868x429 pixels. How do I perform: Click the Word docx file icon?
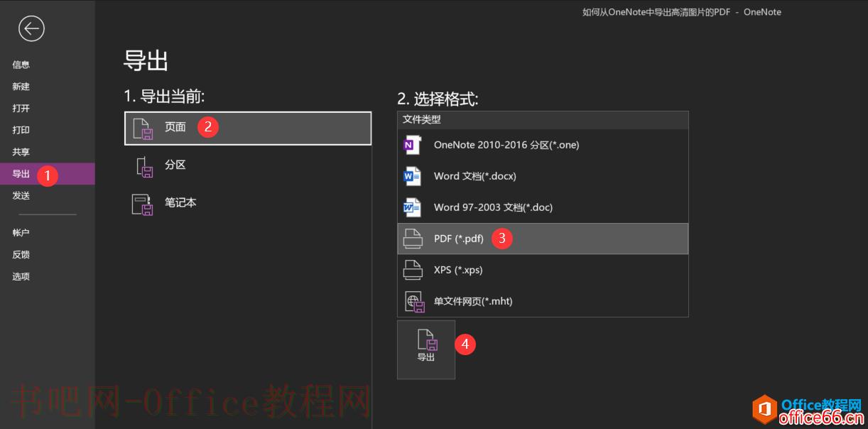click(413, 176)
